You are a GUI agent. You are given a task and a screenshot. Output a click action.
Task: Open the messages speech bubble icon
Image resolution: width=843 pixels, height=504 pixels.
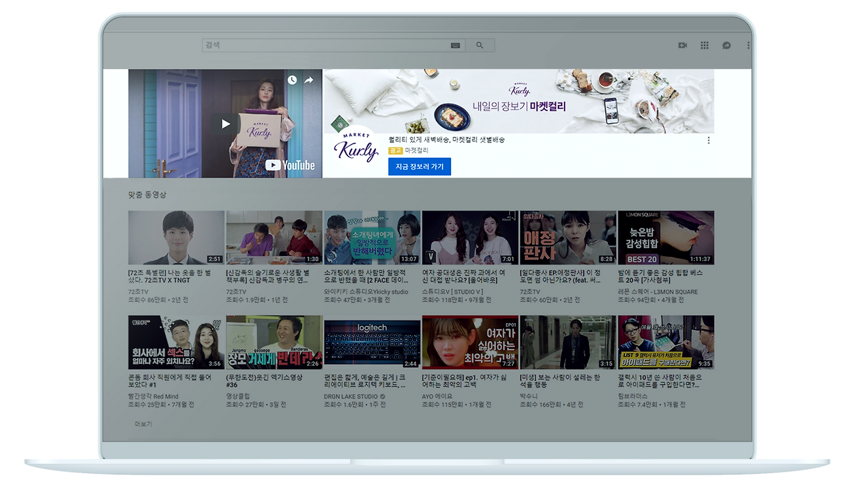point(726,45)
